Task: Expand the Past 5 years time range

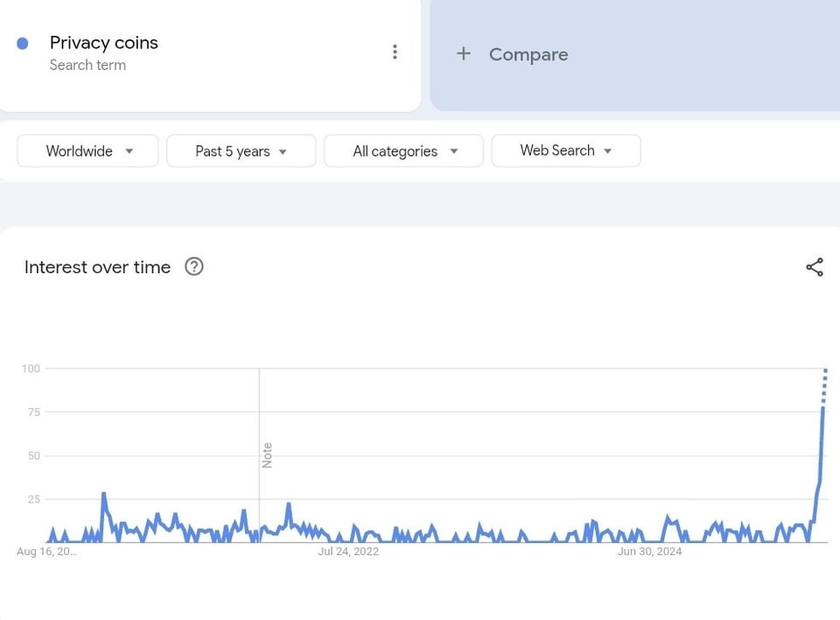Action: [241, 151]
